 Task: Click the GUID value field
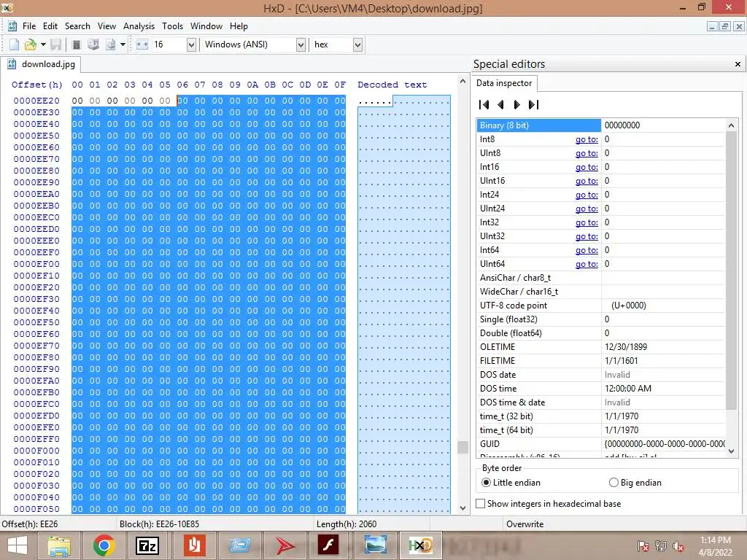pyautogui.click(x=663, y=444)
